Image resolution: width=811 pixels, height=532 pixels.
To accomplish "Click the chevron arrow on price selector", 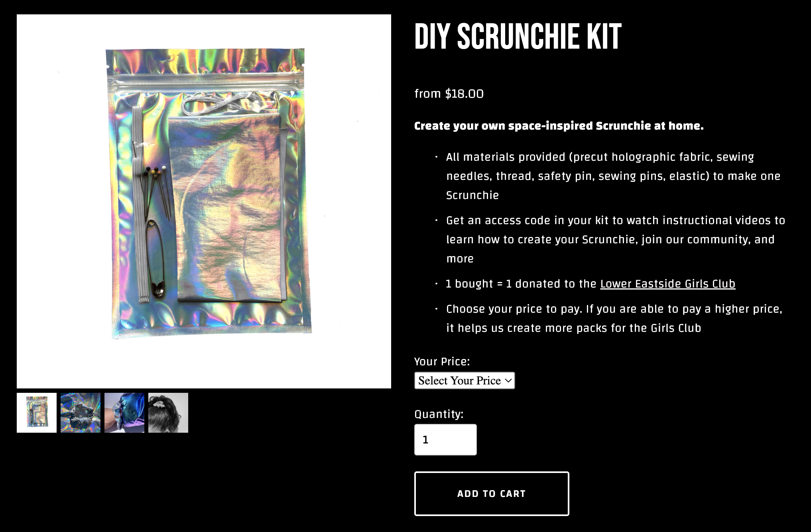I will tap(508, 380).
